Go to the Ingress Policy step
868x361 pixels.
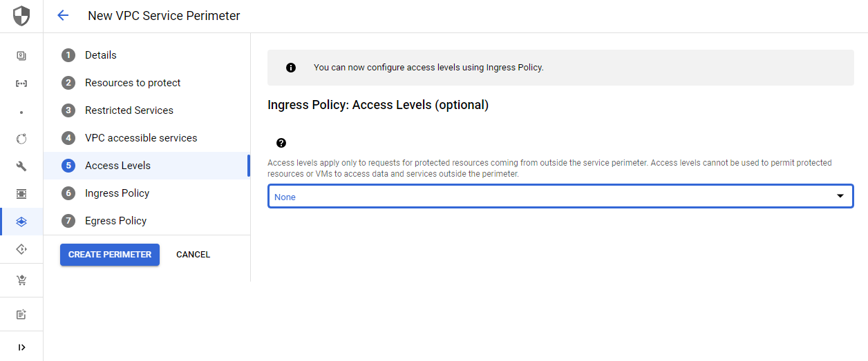coord(147,193)
